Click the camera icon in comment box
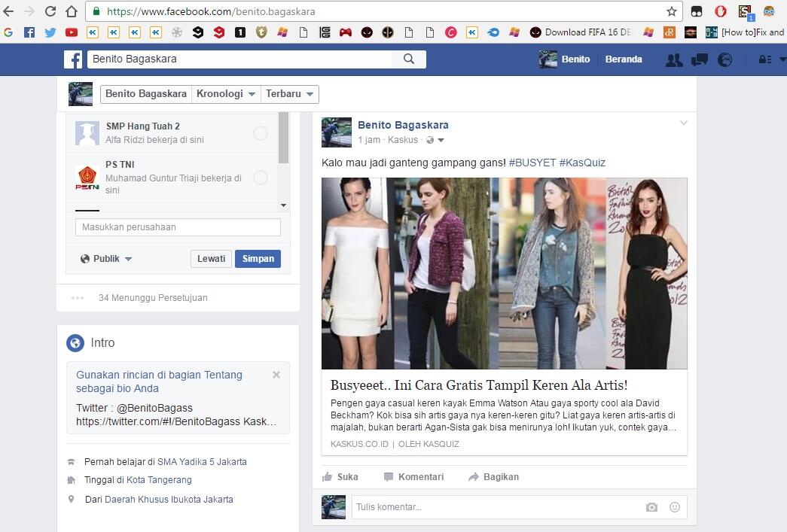Image resolution: width=787 pixels, height=532 pixels. [x=651, y=507]
